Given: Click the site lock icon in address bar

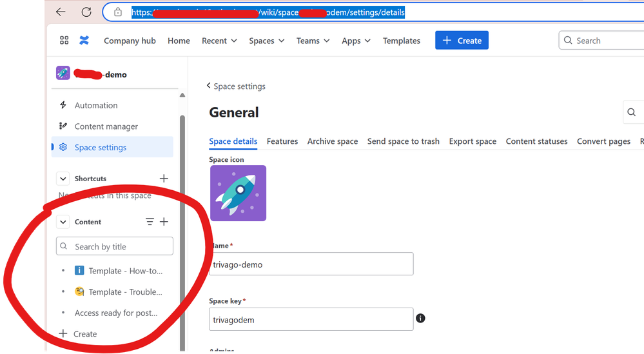Looking at the screenshot, I should tap(118, 12).
